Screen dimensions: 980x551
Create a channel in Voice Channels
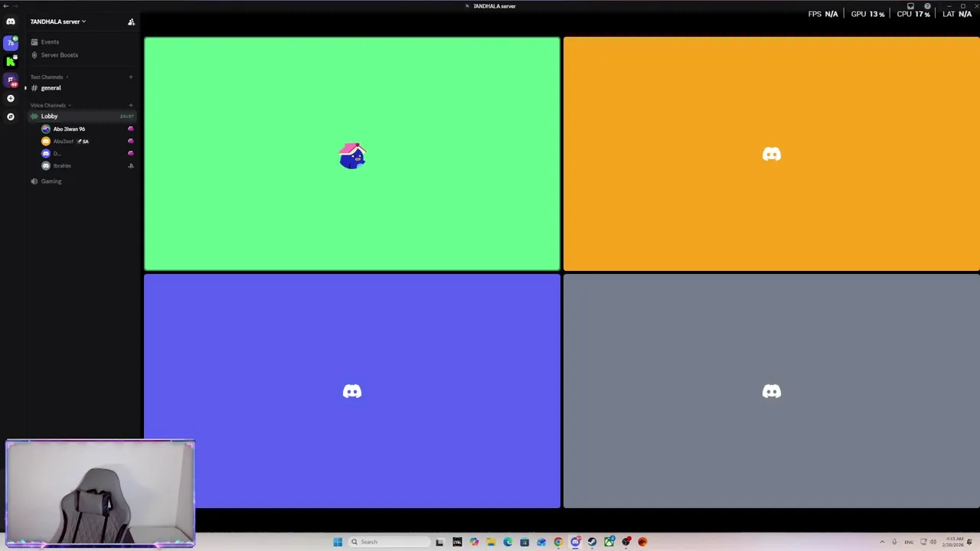tap(131, 105)
